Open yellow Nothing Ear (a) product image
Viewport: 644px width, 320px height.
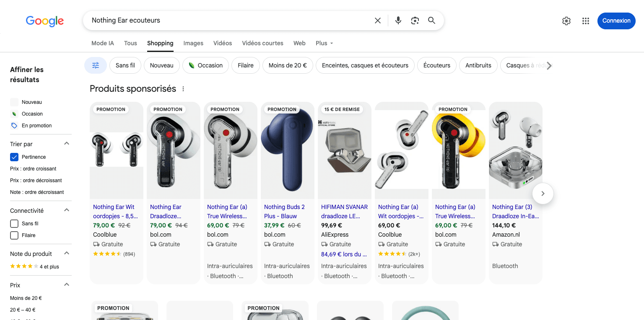pos(459,150)
